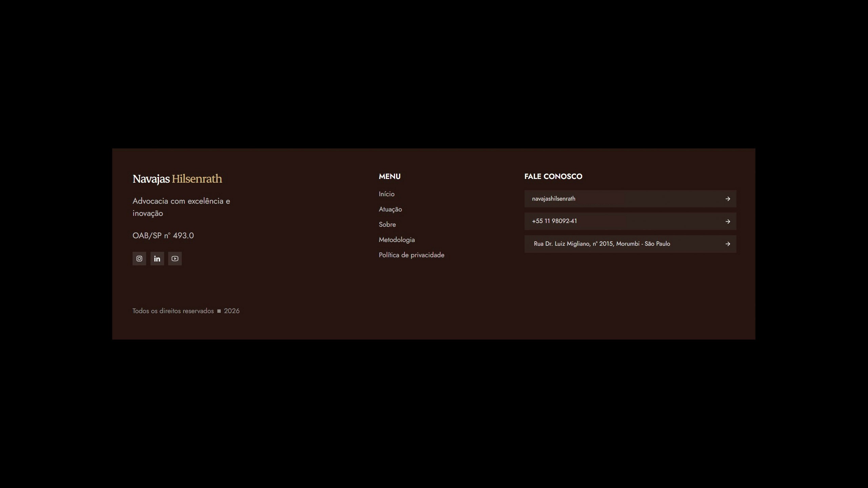Click the Navajas Hilsenrath logo
The image size is (868, 488).
[177, 179]
